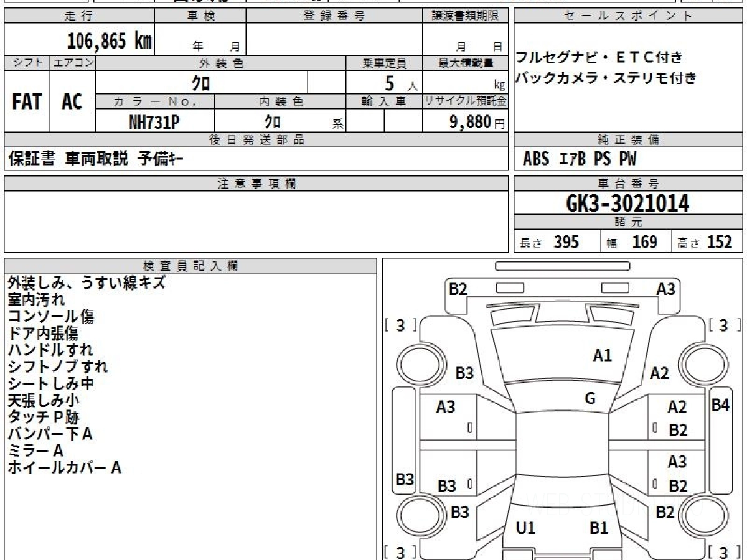Click the length value 長さ 395
The image size is (747, 560).
coord(550,242)
